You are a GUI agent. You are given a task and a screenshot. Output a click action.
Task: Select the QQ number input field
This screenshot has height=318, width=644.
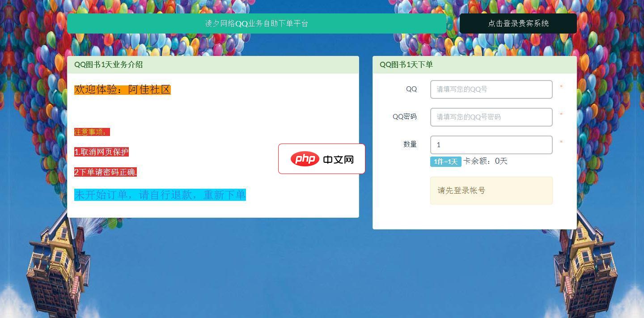(491, 89)
